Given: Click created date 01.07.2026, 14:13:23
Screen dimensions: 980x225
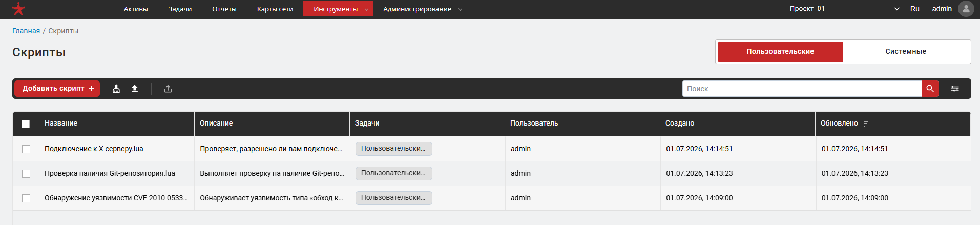Looking at the screenshot, I should 699,173.
